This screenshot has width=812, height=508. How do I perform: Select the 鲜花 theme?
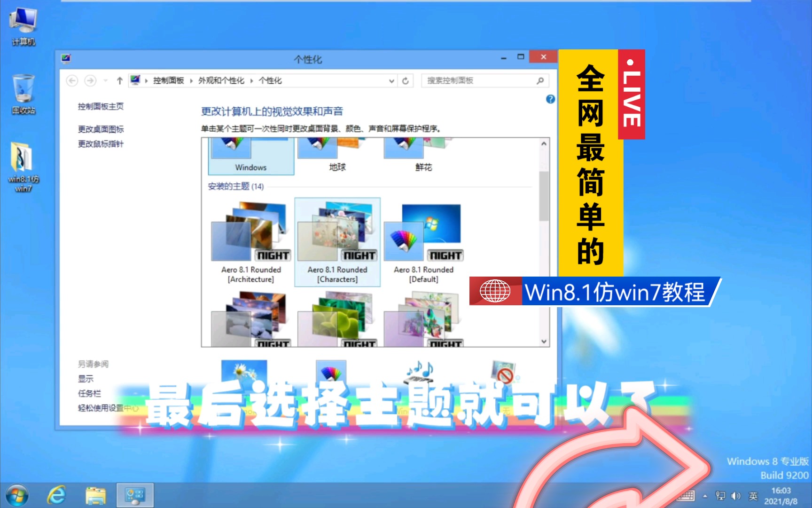(423, 156)
